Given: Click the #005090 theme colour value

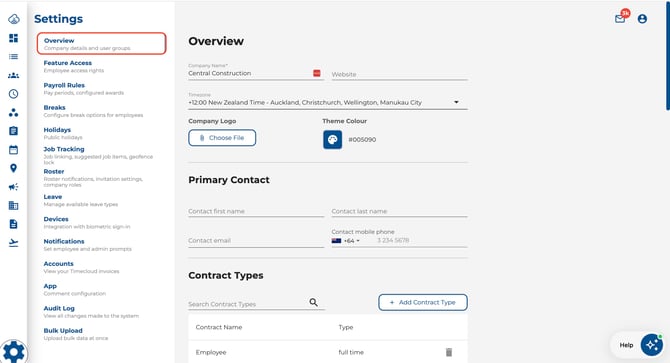Looking at the screenshot, I should pos(362,140).
